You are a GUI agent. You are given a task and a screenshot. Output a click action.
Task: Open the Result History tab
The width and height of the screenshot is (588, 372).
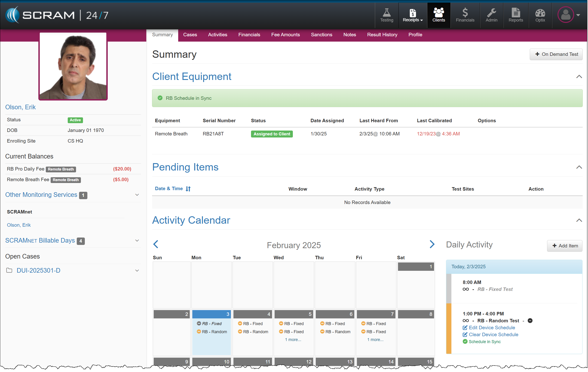pyautogui.click(x=382, y=35)
